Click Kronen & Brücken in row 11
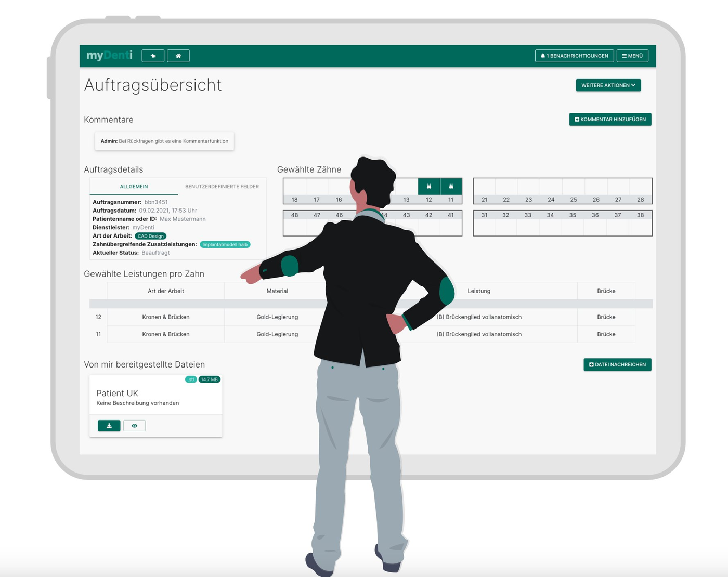 coord(166,334)
